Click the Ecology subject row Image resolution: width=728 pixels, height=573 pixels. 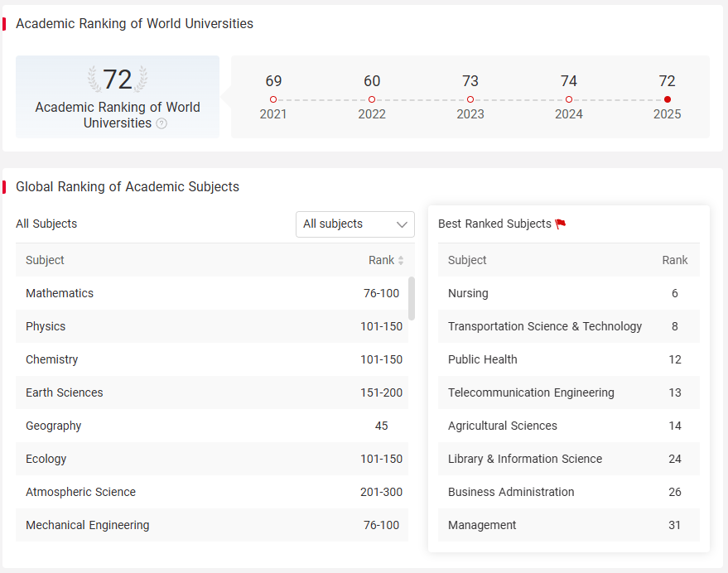pyautogui.click(x=212, y=459)
